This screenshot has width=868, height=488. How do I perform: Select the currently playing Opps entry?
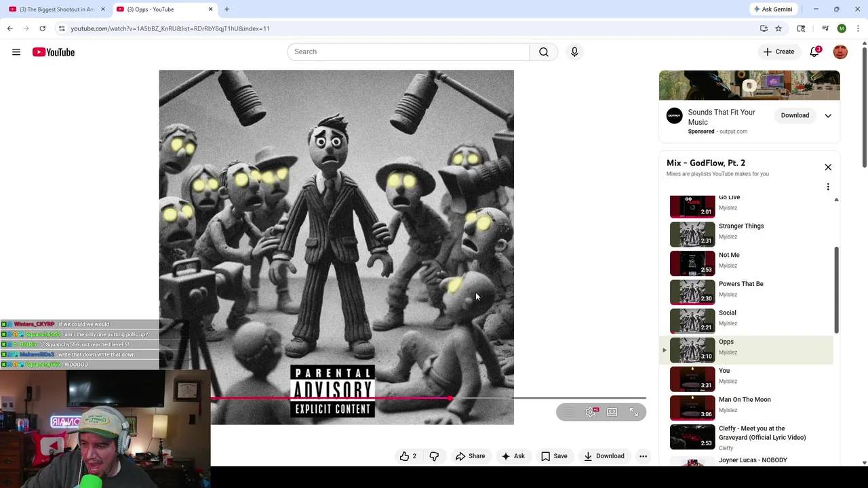click(x=747, y=350)
